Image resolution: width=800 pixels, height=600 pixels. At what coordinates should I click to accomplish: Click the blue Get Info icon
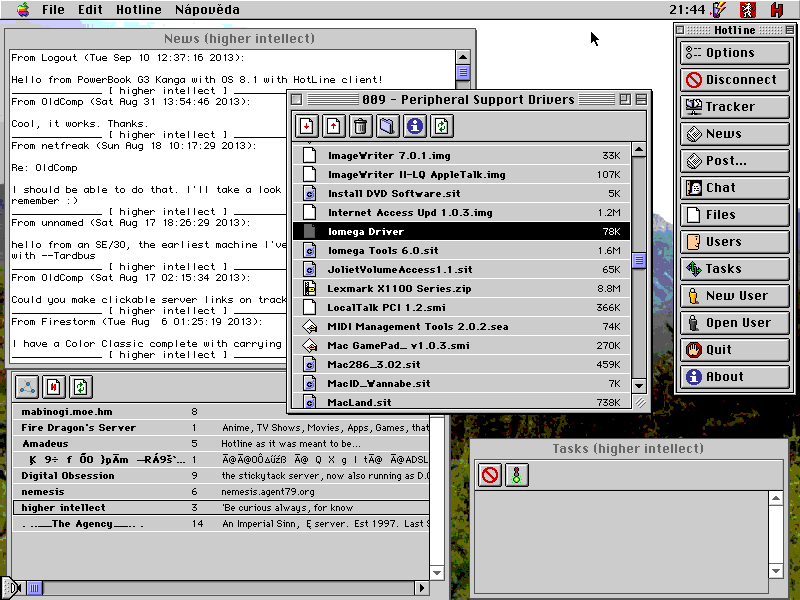[415, 125]
